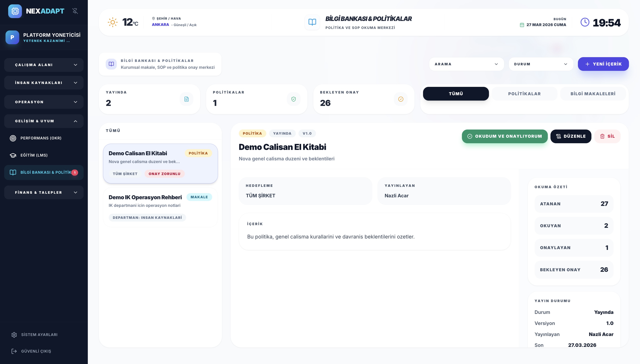Image resolution: width=640 pixels, height=364 pixels.
Task: Switch to the Bilgi Makaleleri tab
Action: (x=593, y=94)
